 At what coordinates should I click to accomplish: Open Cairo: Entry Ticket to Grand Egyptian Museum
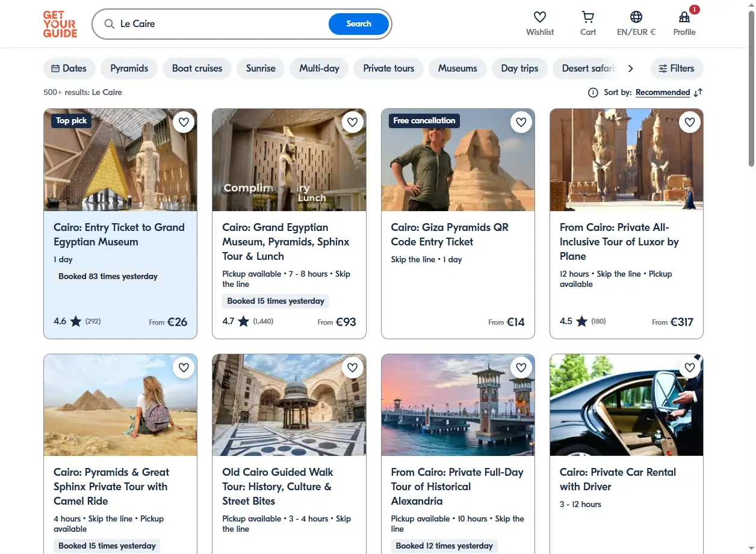(119, 235)
